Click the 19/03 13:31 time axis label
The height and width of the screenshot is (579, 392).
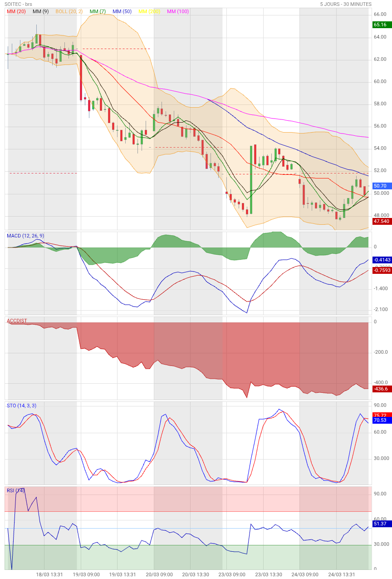(x=122, y=574)
